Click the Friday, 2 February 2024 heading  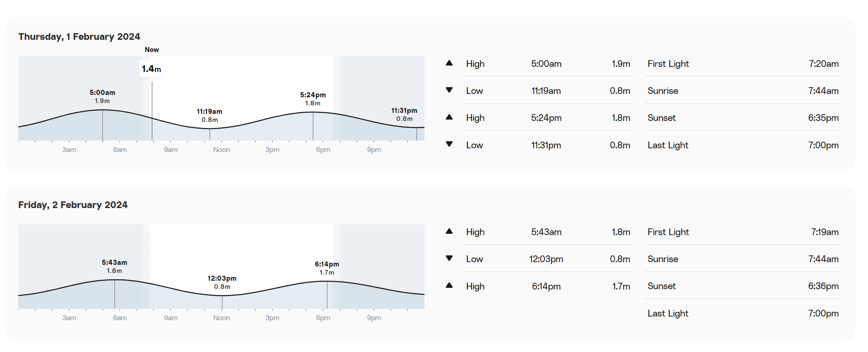[x=73, y=205]
